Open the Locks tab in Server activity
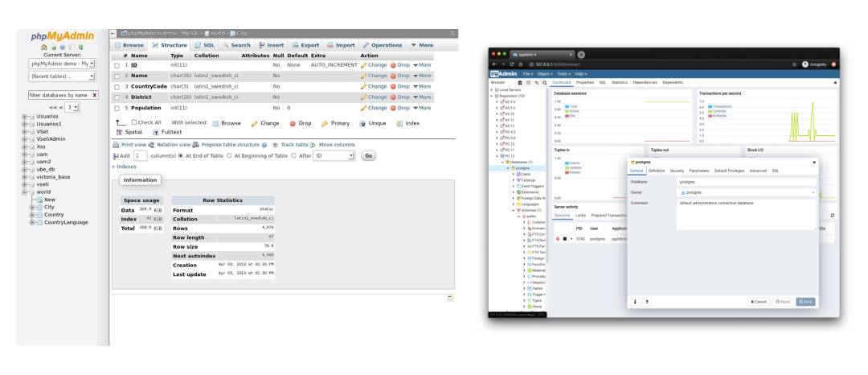 click(x=581, y=215)
